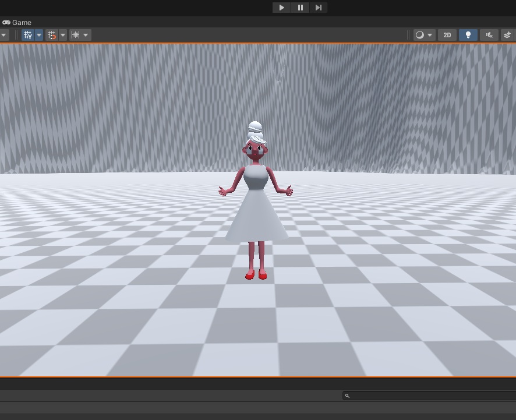
Task: Toggle the grid snapping icon
Action: [x=52, y=35]
